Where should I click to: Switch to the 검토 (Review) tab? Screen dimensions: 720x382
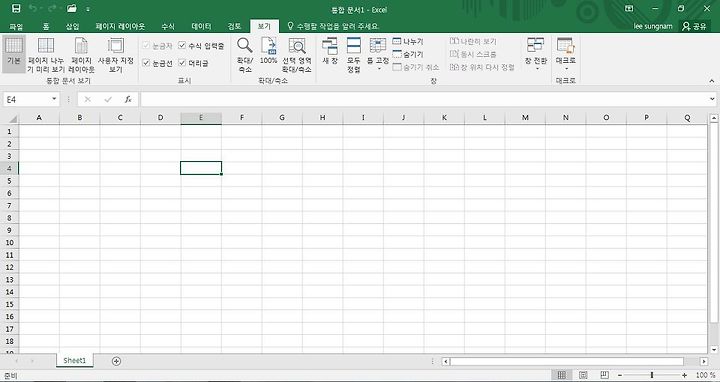tap(234, 26)
